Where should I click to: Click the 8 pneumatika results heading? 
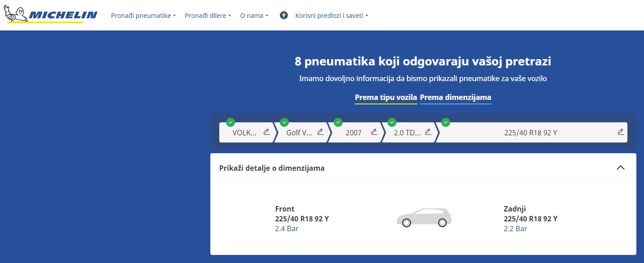(423, 61)
